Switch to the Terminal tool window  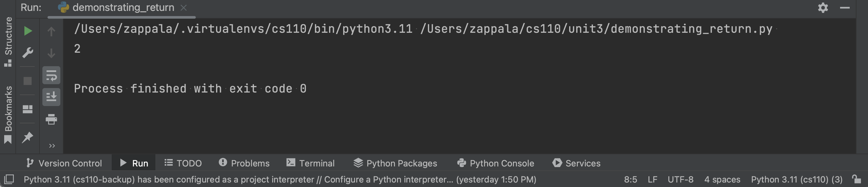click(x=310, y=163)
